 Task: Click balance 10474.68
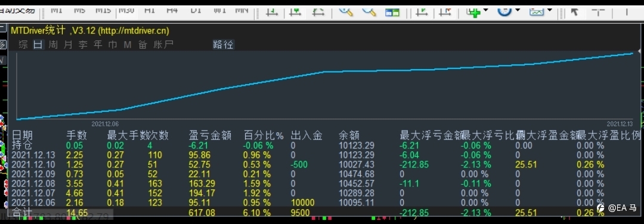[357, 174]
